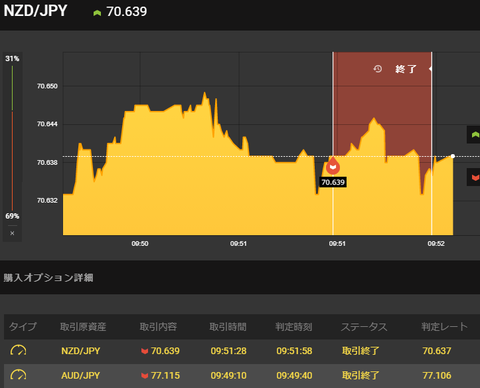Click the 77.115 trade value cell
The height and width of the screenshot is (388, 480).
click(165, 376)
